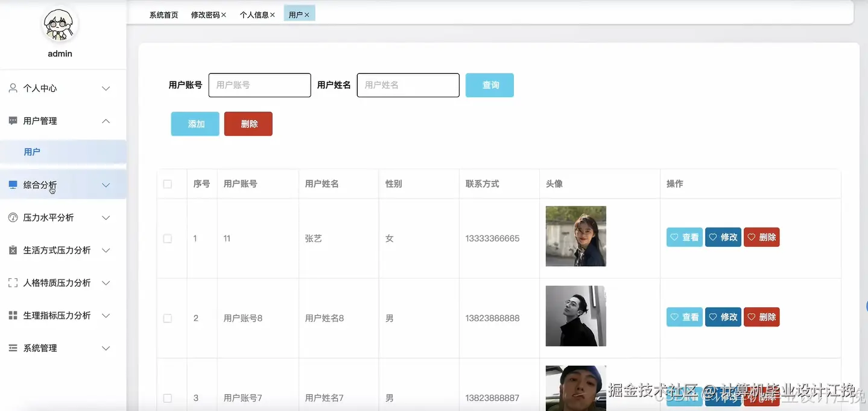The height and width of the screenshot is (411, 868).
Task: Click 查看 for 用户账号8
Action: point(685,317)
